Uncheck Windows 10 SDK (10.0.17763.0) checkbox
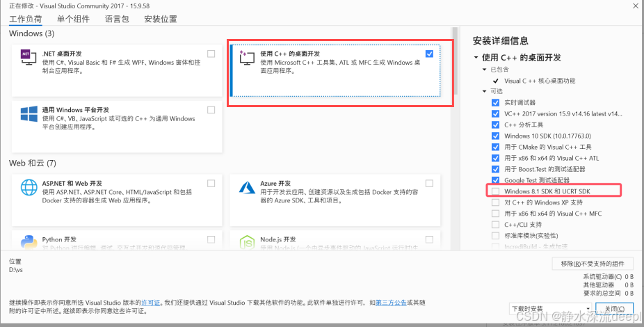The height and width of the screenshot is (327, 644). pyautogui.click(x=496, y=136)
